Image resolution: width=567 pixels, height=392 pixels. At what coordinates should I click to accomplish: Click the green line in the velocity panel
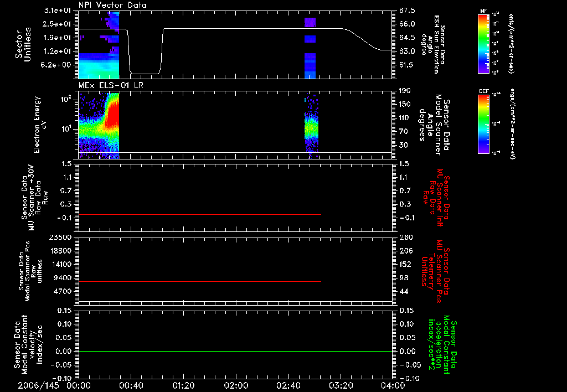[235, 351]
